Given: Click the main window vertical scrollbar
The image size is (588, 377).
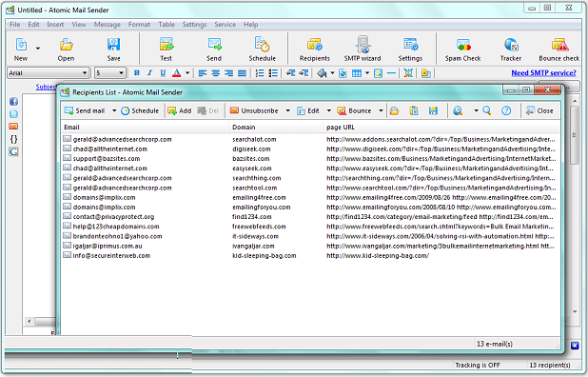Looking at the screenshot, I should [575, 207].
